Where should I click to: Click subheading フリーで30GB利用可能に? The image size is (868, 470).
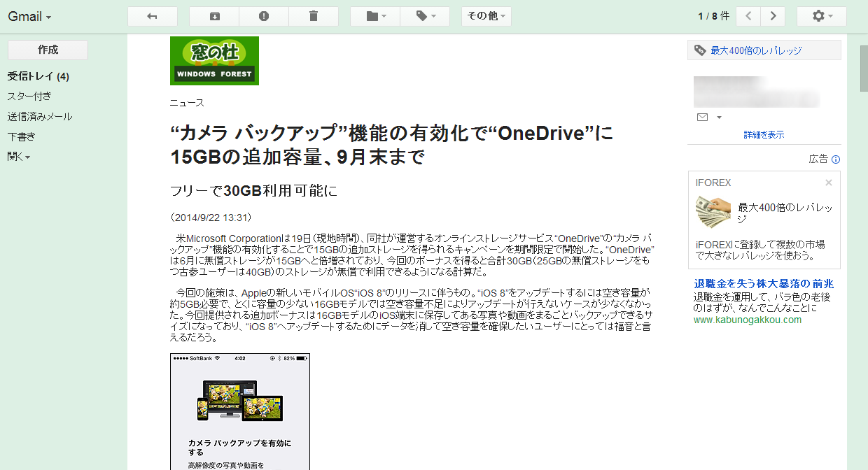[x=254, y=190]
